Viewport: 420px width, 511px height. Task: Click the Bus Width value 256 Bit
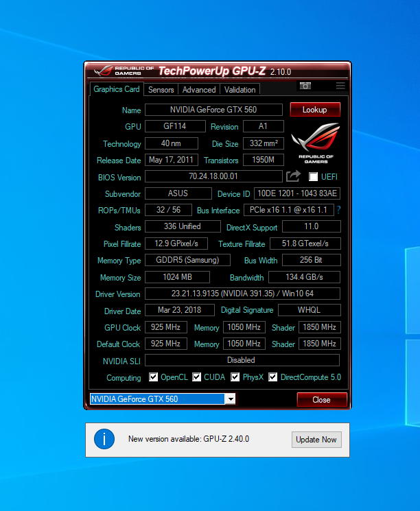(312, 260)
